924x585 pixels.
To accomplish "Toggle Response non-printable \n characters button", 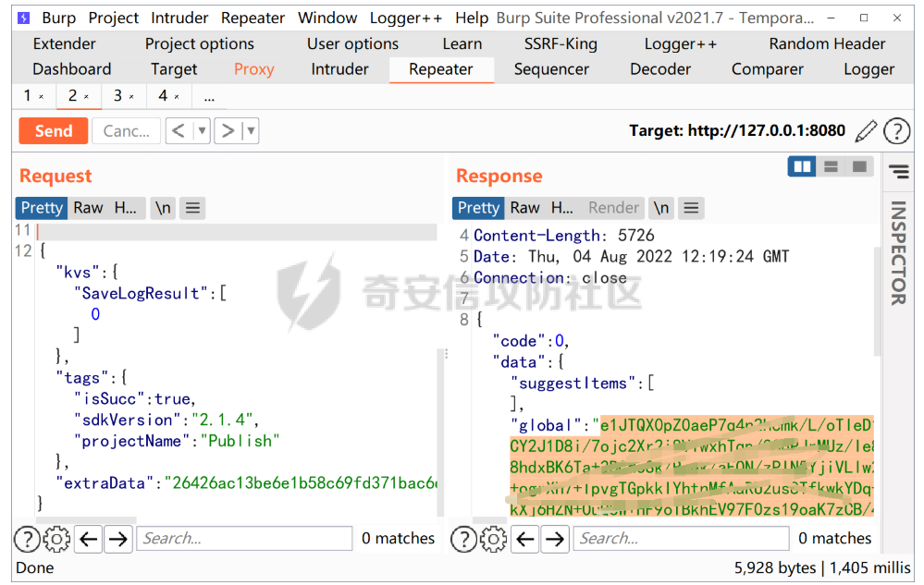I will tap(661, 208).
